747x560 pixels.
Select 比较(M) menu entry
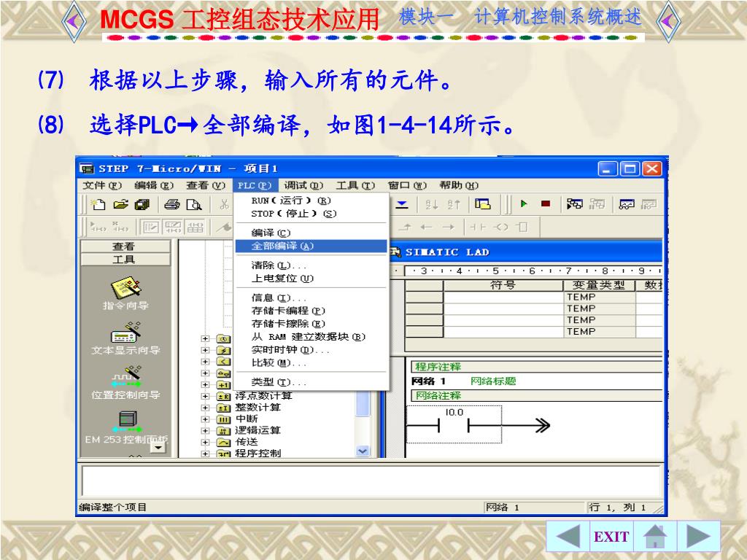pos(311,363)
